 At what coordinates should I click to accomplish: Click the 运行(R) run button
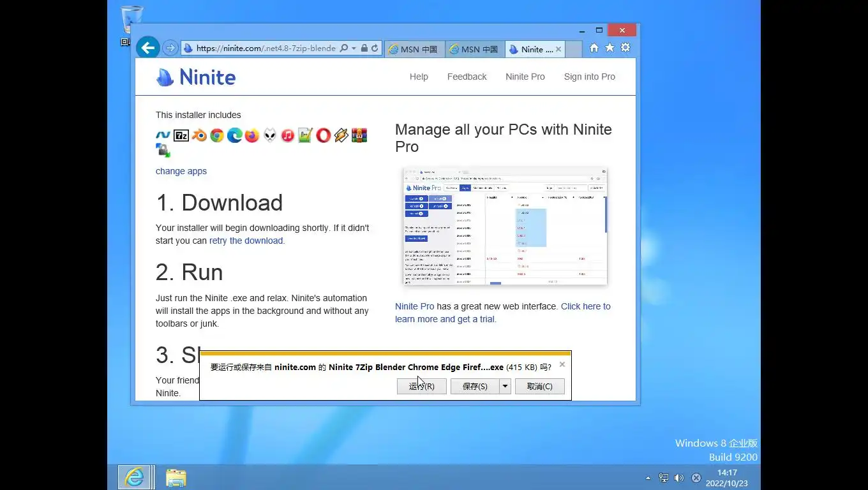tap(422, 386)
